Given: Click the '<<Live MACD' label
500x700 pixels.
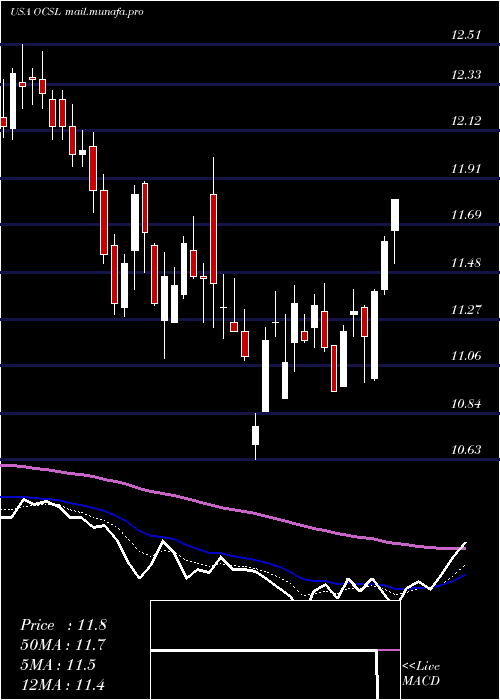Looking at the screenshot, I should 421,673.
